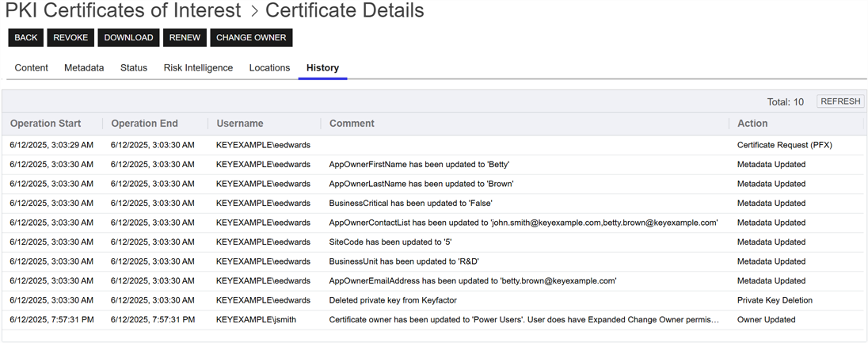Refresh the history grid
This screenshot has height=343, width=868.
pyautogui.click(x=840, y=101)
